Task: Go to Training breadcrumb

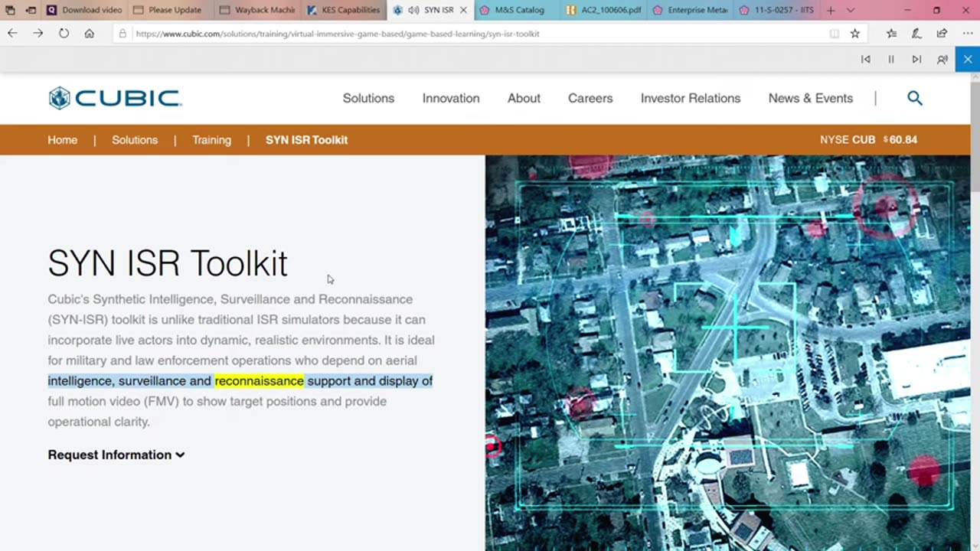Action: (211, 140)
